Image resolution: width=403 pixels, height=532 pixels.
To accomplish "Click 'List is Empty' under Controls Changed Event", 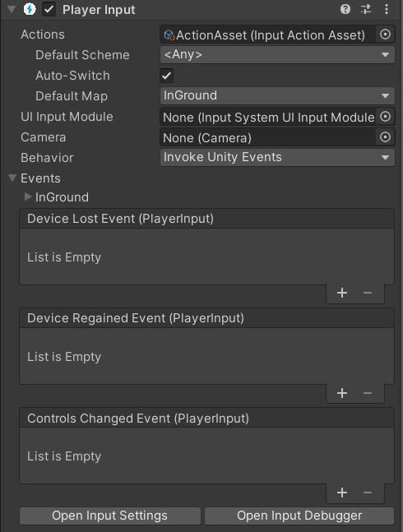I will coord(64,456).
